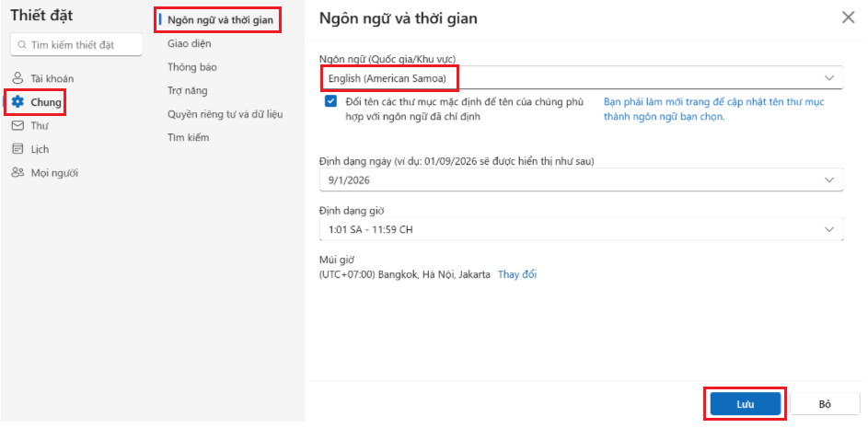Click the Bỏ discard button

(825, 404)
